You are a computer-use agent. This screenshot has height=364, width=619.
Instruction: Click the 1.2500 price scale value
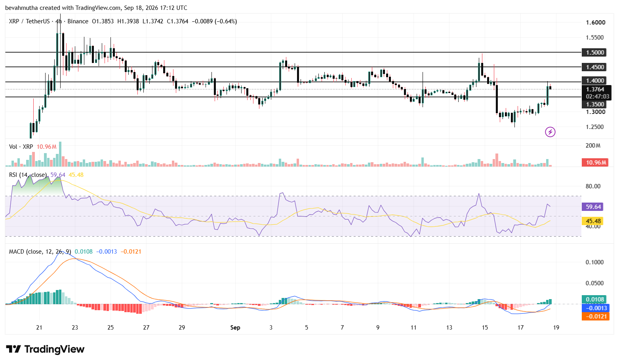click(x=595, y=127)
